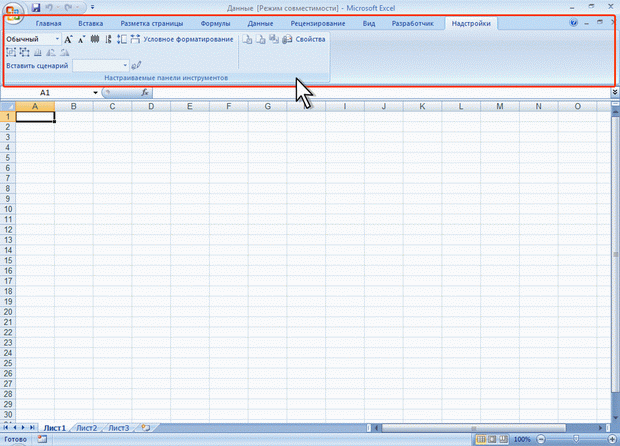The image size is (620, 446).
Task: Switch to the Главная tab
Action: point(48,23)
